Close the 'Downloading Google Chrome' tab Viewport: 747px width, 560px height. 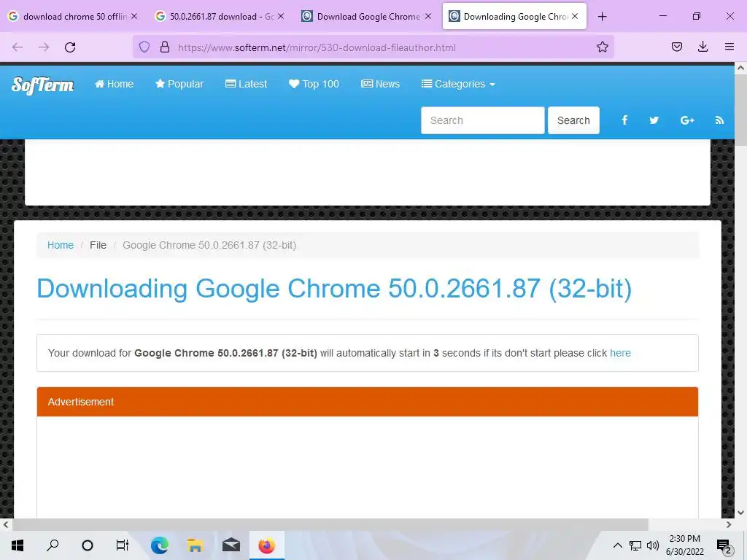(x=575, y=16)
